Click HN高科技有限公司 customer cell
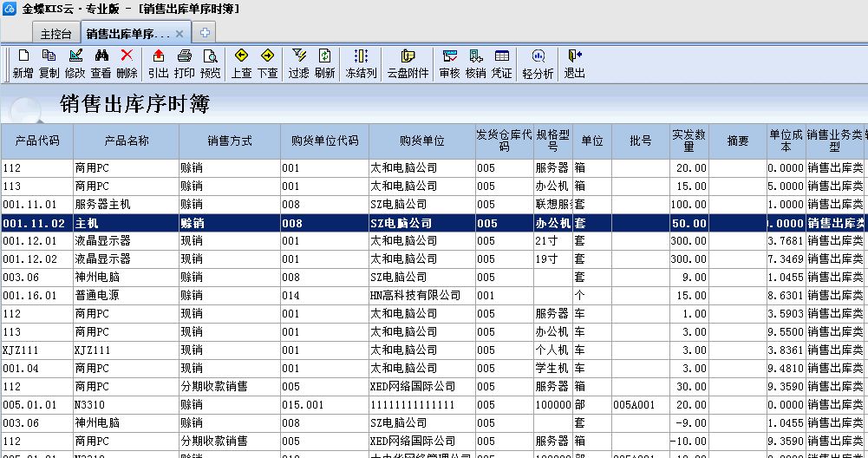Screen dimensions: 868x458 coord(421,296)
